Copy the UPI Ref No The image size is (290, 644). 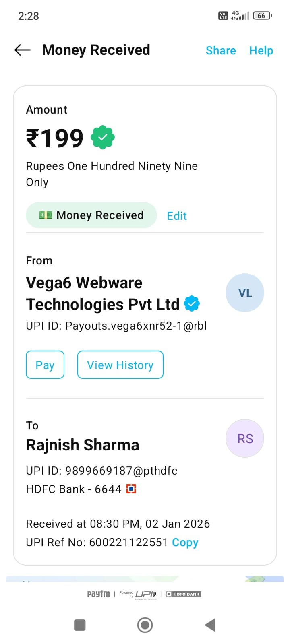(x=185, y=543)
